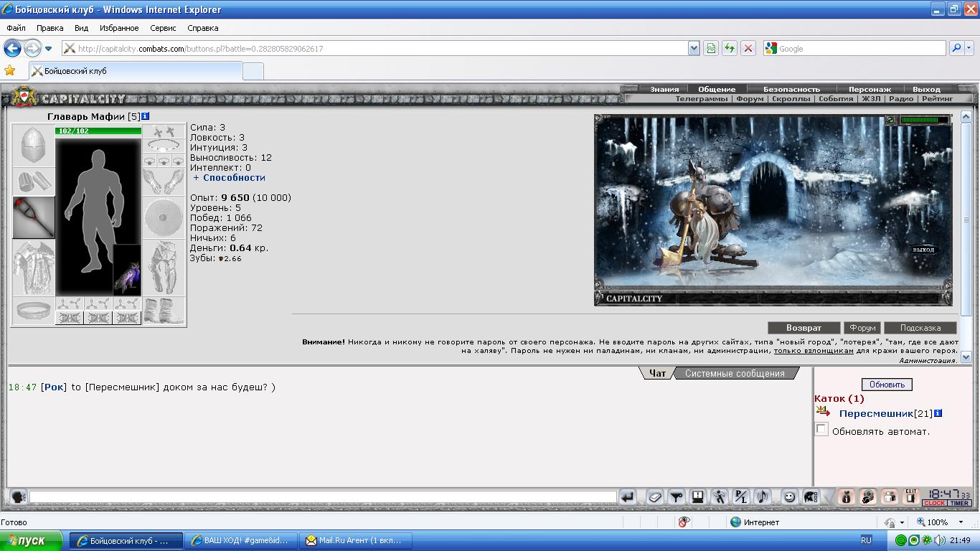Click the body armor equipment slot
The height and width of the screenshot is (551, 980).
point(33,268)
